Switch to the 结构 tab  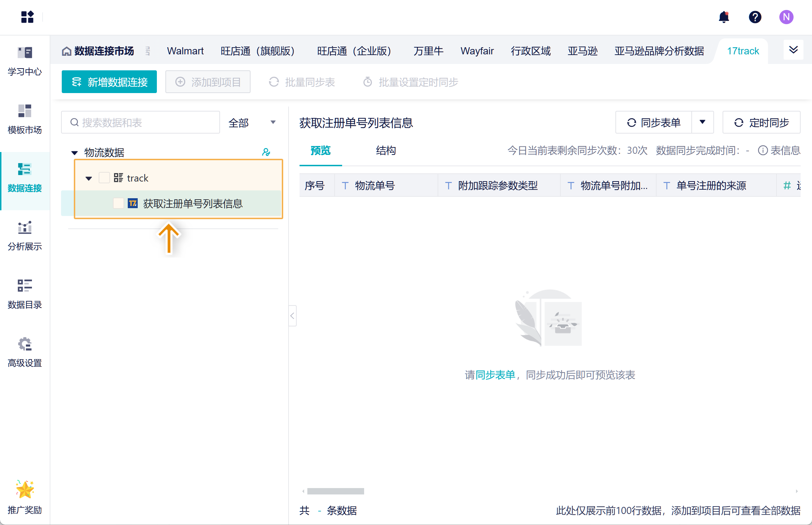(386, 151)
